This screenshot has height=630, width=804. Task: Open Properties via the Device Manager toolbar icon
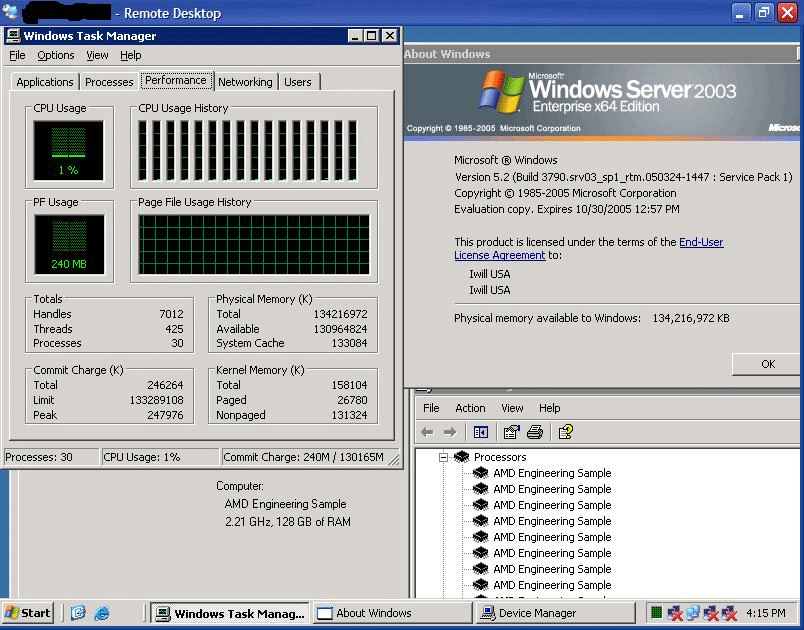511,433
